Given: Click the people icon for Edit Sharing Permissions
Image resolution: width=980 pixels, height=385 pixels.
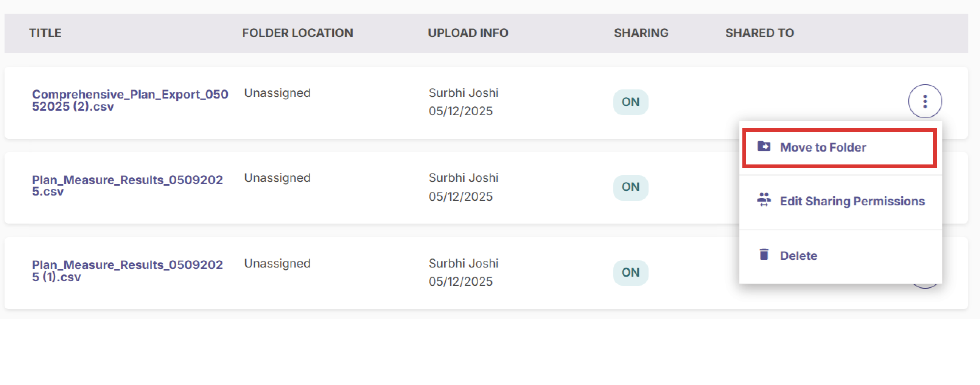Looking at the screenshot, I should point(764,200).
